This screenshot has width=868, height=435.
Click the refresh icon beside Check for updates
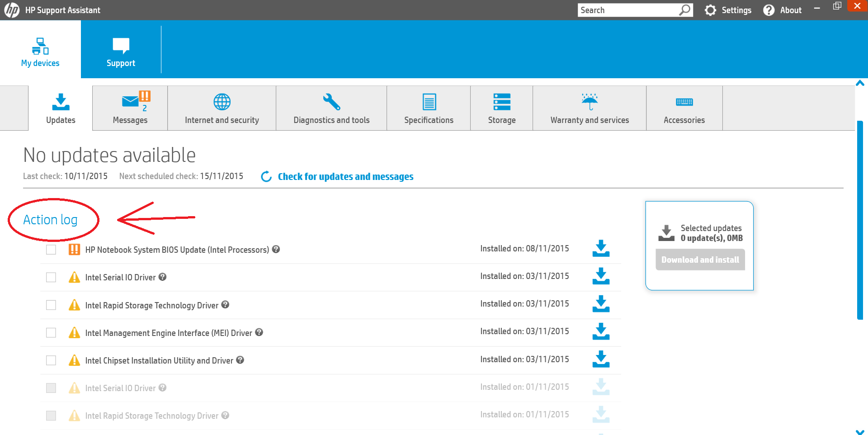(x=266, y=176)
